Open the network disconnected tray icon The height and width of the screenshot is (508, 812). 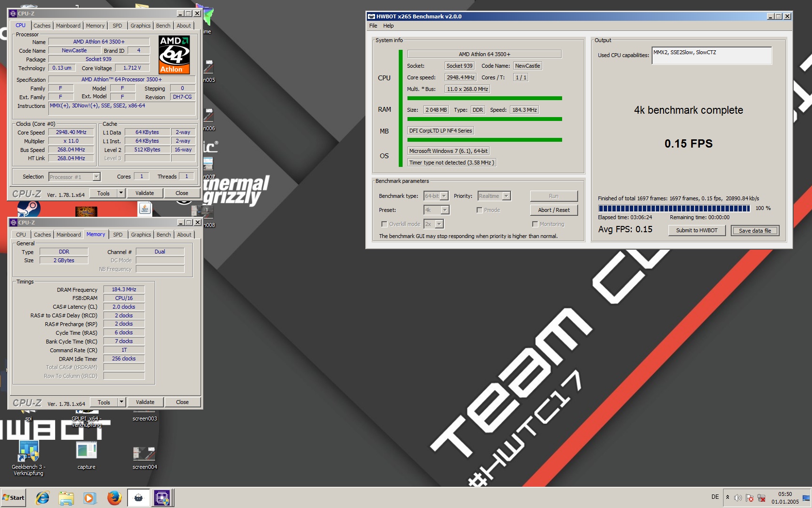pos(761,498)
